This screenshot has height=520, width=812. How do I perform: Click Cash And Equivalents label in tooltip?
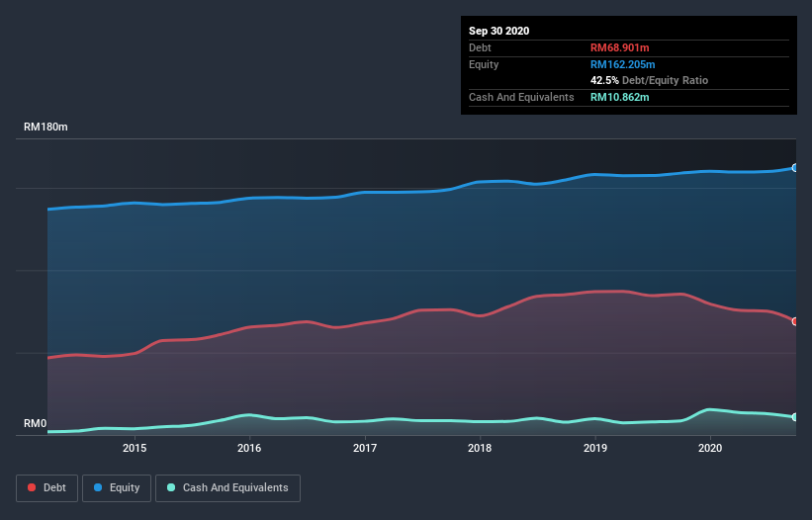tap(521, 97)
